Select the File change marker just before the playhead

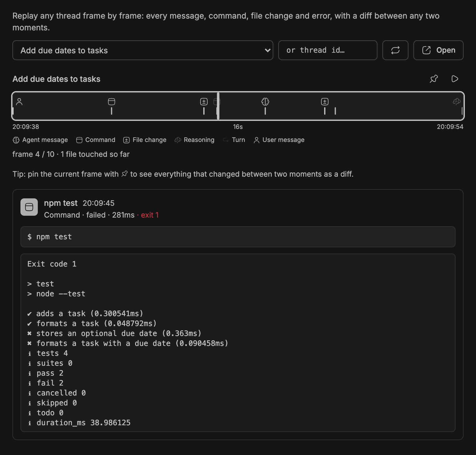click(204, 102)
